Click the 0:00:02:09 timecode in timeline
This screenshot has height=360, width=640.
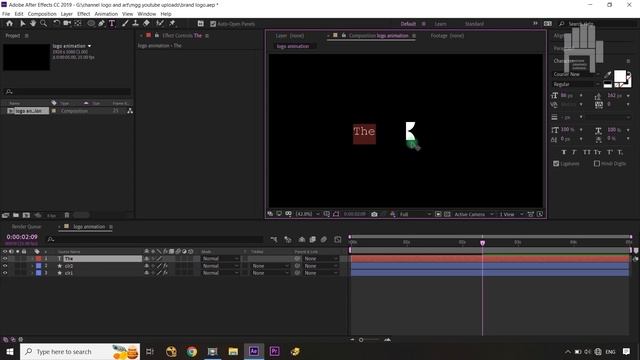coord(22,237)
